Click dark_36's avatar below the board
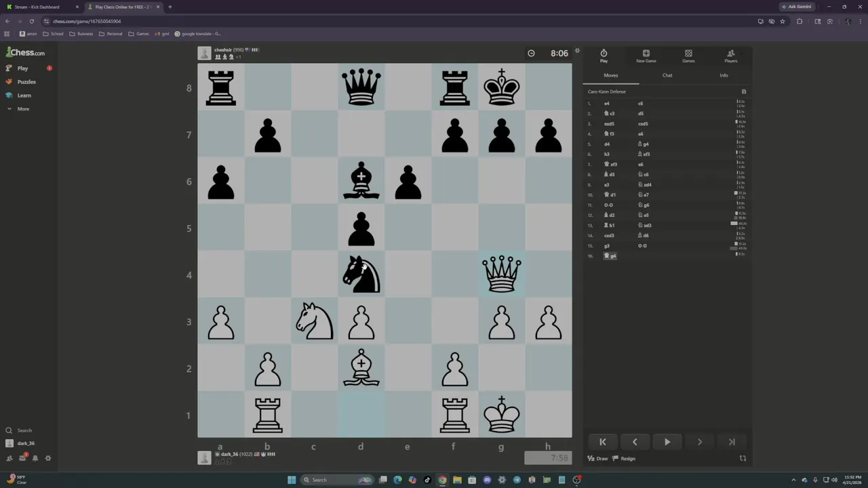This screenshot has height=488, width=868. coord(204,457)
